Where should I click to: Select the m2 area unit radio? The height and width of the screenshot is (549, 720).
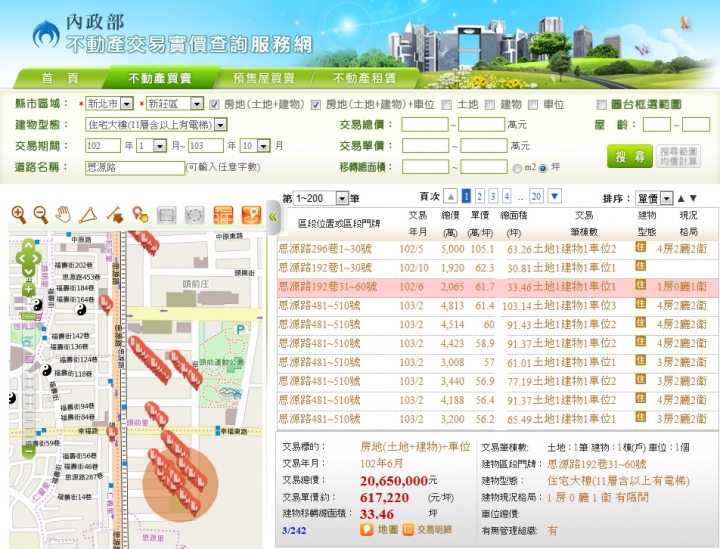[517, 168]
